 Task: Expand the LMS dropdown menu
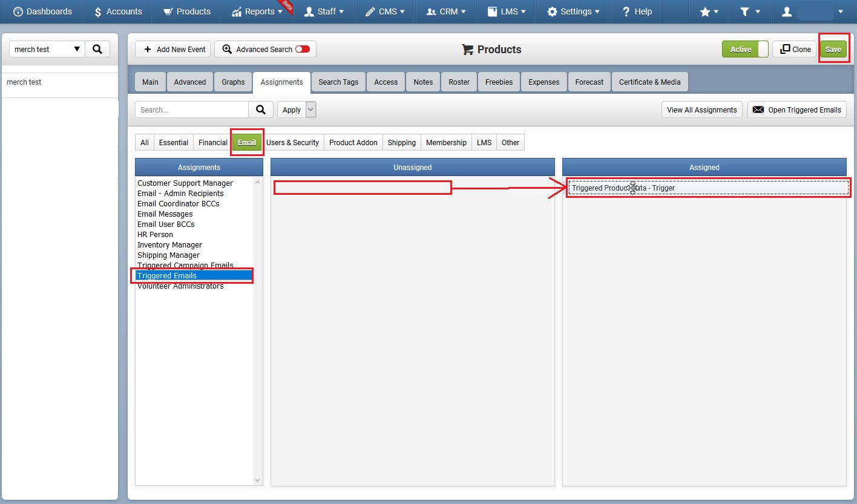tap(507, 11)
